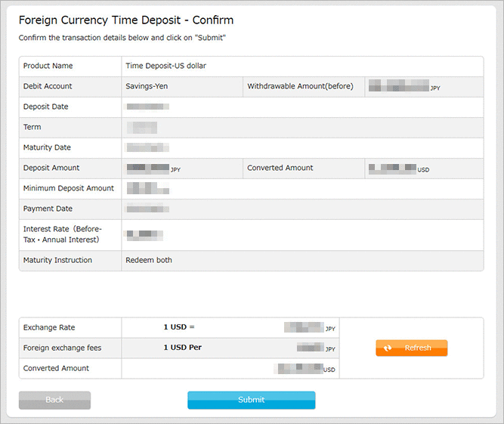Click the Foreign exchange fees label

click(62, 348)
